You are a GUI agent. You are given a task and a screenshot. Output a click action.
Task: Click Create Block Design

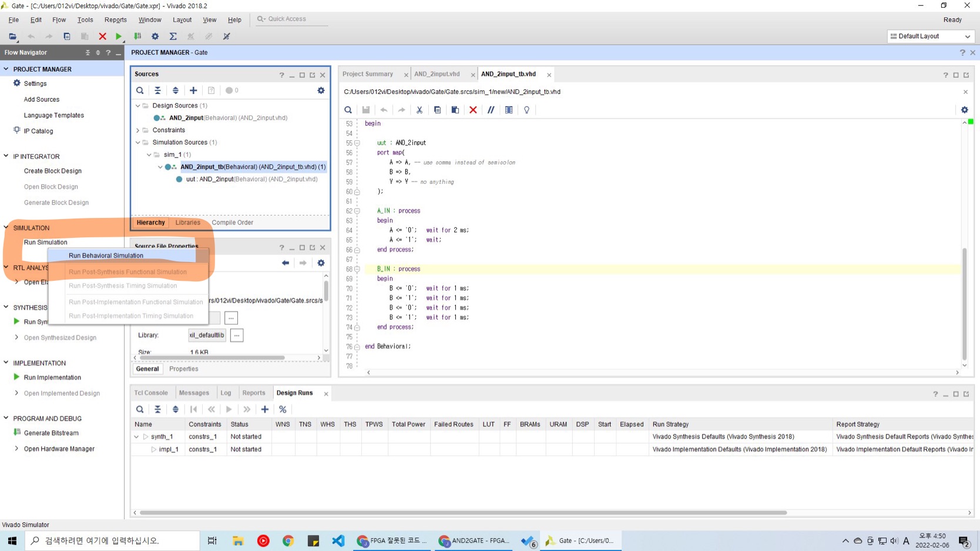pyautogui.click(x=53, y=171)
